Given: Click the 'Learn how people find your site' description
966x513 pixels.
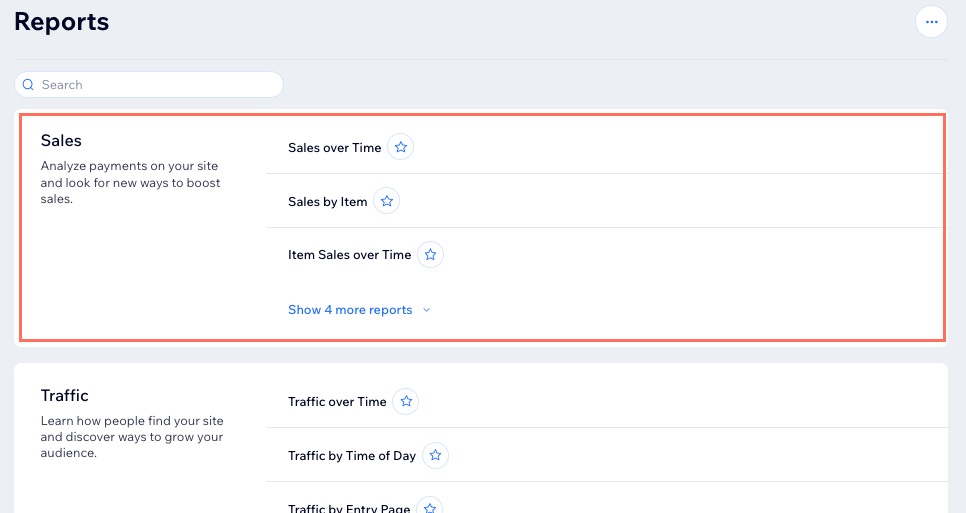Looking at the screenshot, I should point(132,437).
